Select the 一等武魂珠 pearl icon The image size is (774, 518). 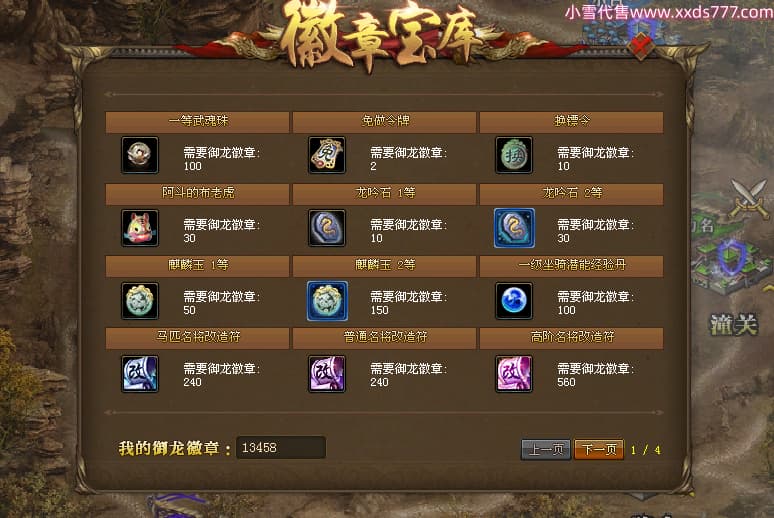pyautogui.click(x=140, y=155)
